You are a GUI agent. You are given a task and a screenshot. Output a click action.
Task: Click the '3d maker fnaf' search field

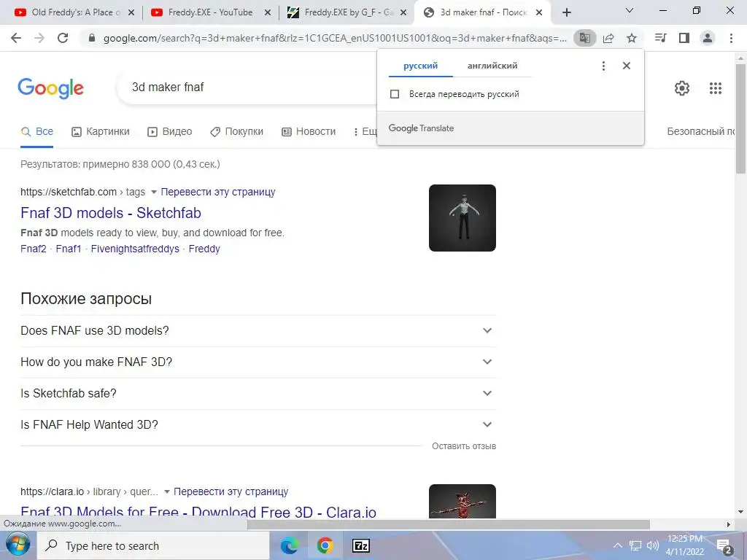(x=248, y=87)
